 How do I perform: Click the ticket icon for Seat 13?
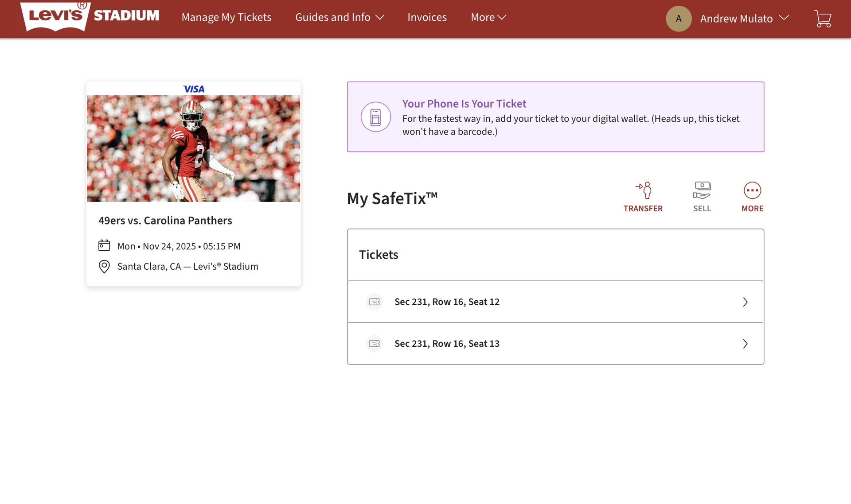coord(375,344)
